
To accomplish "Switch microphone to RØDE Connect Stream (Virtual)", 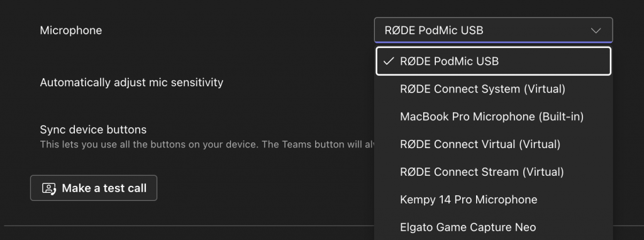I will tap(493, 172).
